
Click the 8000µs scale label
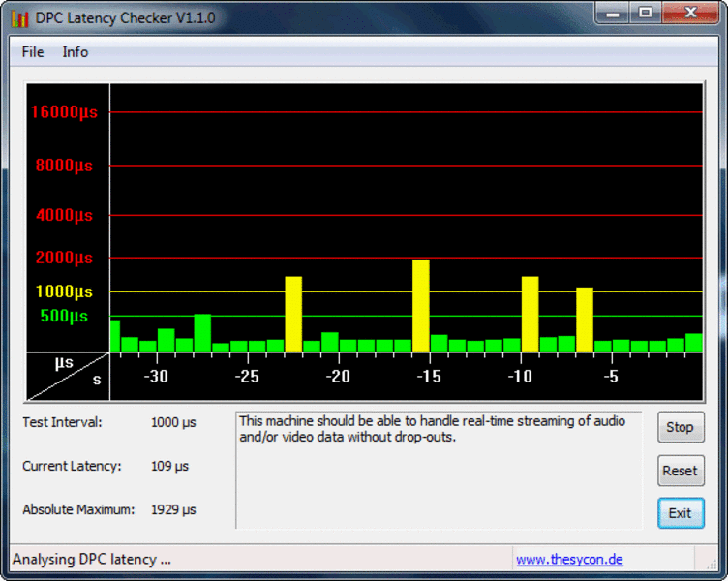64,166
